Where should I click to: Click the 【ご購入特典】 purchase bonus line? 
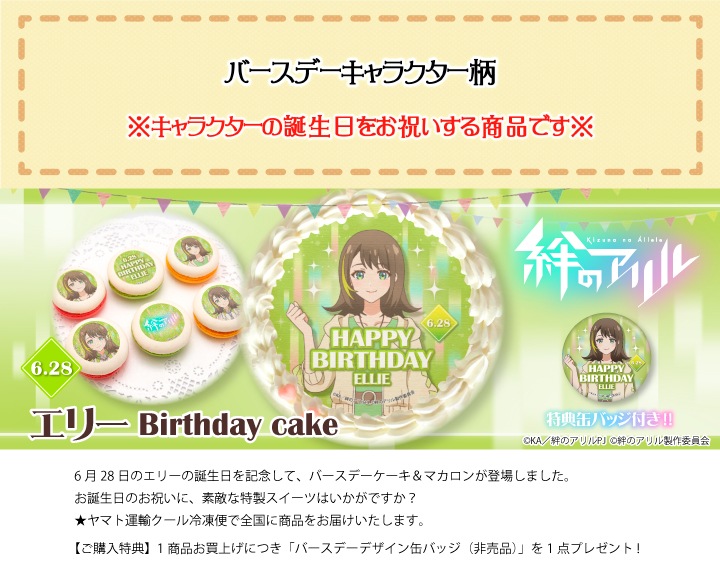(x=356, y=548)
